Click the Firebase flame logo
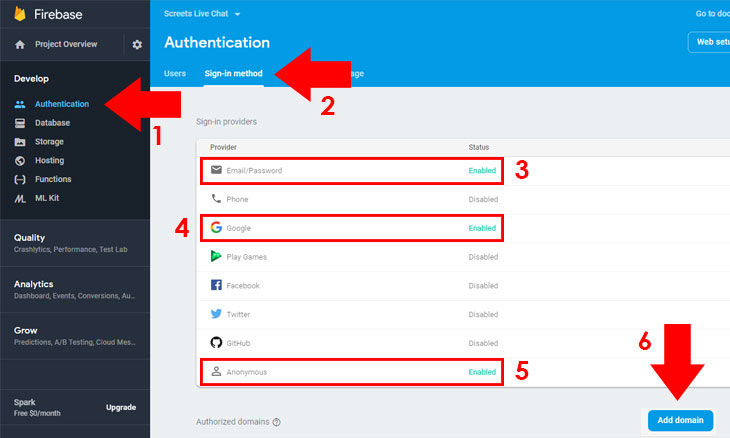730x438 pixels. [x=20, y=13]
